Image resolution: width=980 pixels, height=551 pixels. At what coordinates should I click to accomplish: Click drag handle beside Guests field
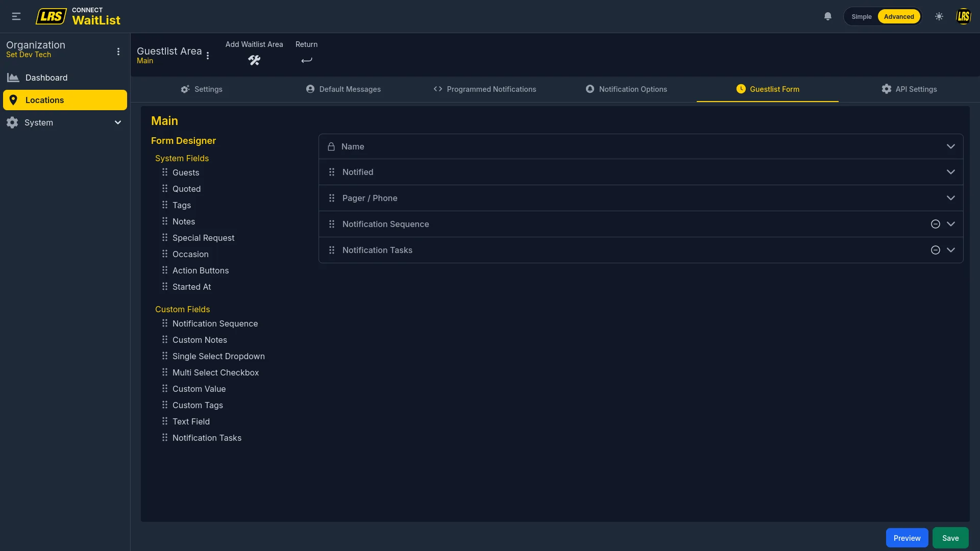[165, 172]
